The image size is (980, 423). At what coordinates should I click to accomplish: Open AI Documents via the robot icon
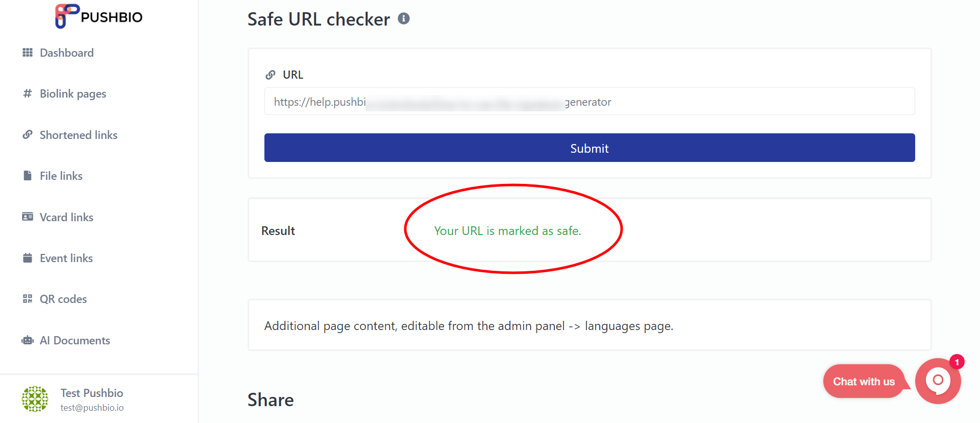[28, 340]
